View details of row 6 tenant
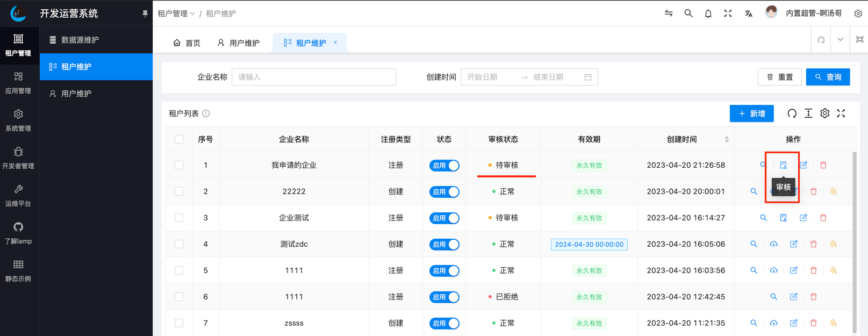Image resolution: width=868 pixels, height=336 pixels. point(773,297)
